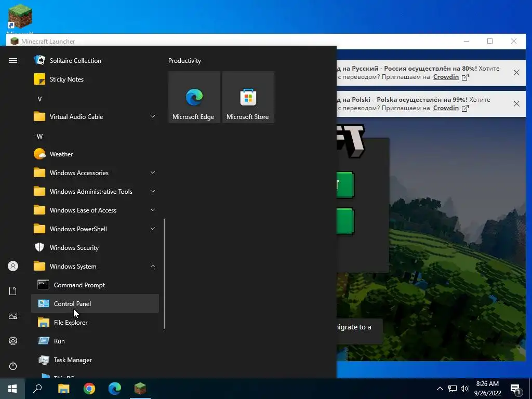532x399 pixels.
Task: Open File Explorer from the taskbar
Action: 63,389
